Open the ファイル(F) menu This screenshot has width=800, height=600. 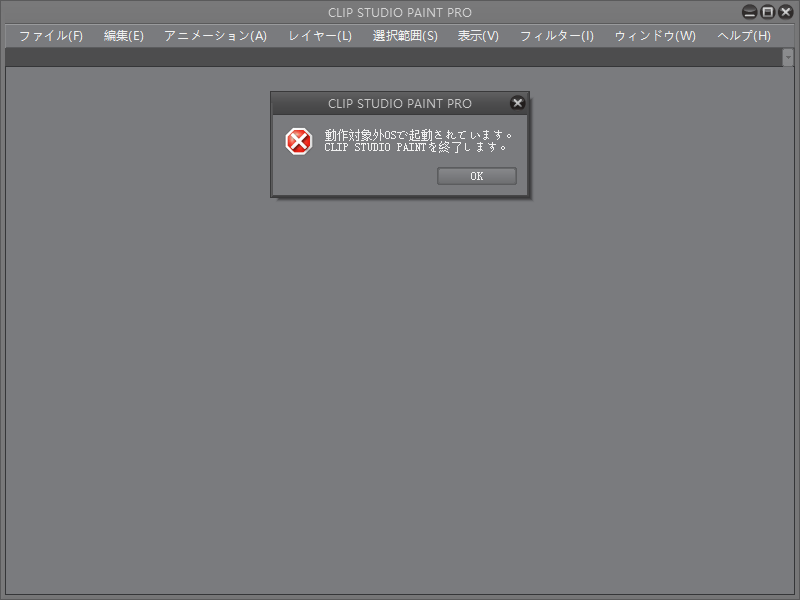(x=51, y=36)
